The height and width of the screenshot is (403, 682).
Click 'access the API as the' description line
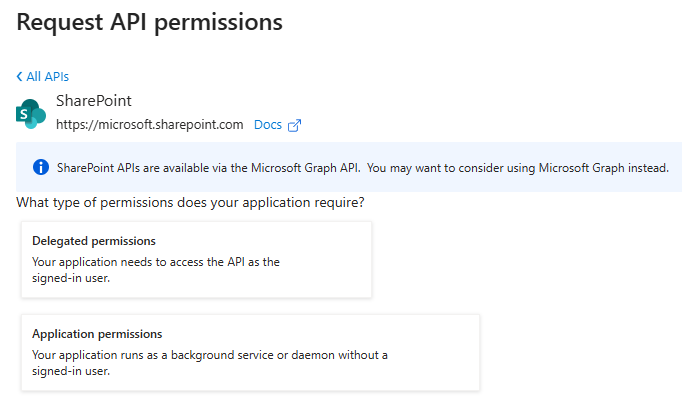155,262
